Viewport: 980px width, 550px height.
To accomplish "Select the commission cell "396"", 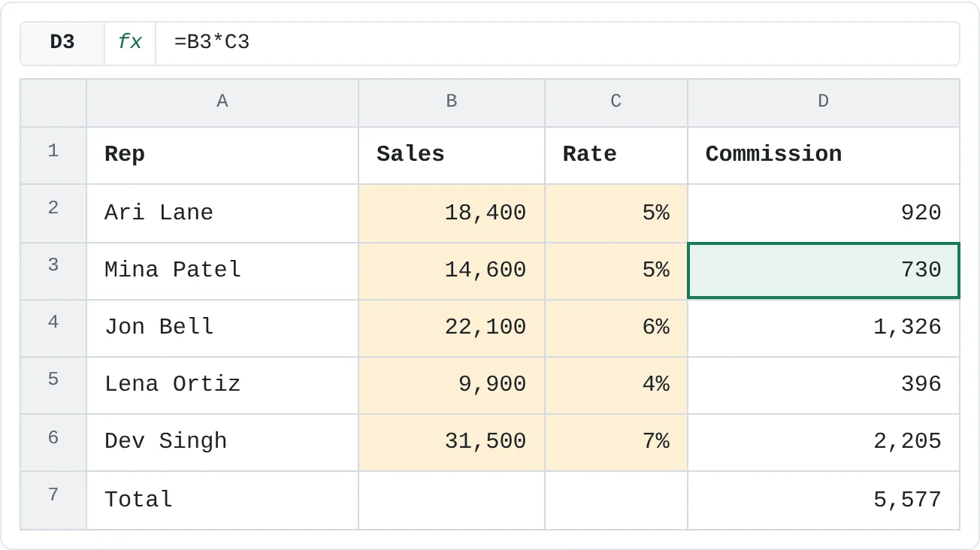I will pyautogui.click(x=824, y=385).
